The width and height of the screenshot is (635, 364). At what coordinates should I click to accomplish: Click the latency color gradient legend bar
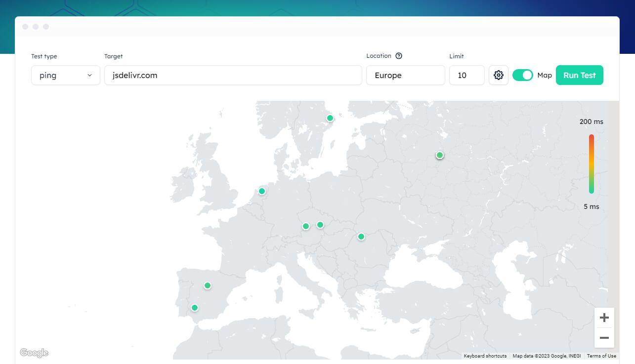pyautogui.click(x=592, y=163)
